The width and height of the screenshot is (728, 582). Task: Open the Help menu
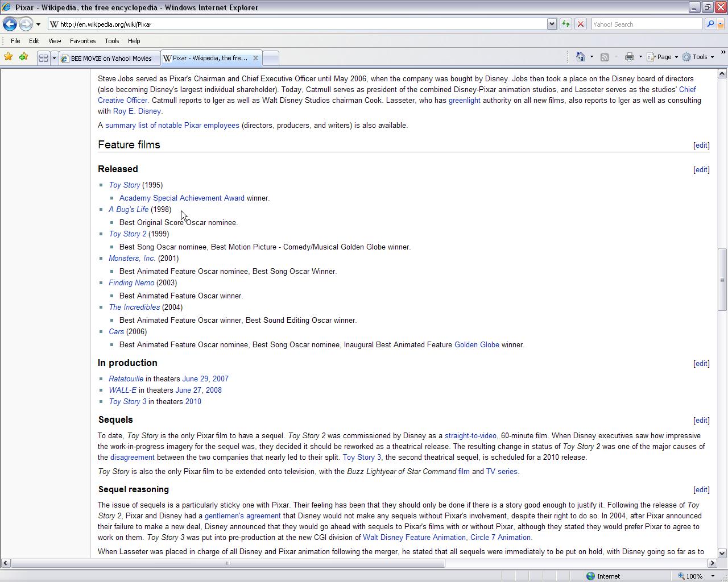pyautogui.click(x=134, y=41)
